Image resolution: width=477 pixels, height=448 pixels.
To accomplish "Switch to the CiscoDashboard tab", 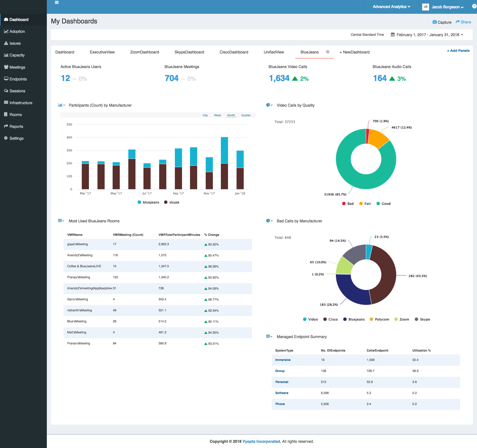I will (x=234, y=52).
